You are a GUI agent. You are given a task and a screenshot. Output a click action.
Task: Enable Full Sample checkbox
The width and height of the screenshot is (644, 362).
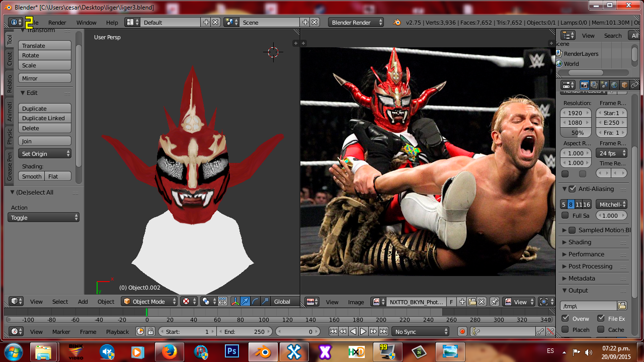pos(565,215)
